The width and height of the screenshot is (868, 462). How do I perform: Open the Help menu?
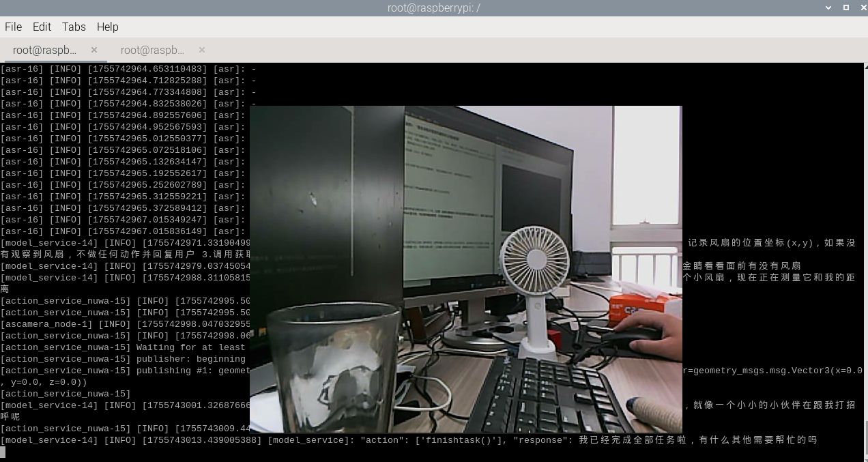108,27
